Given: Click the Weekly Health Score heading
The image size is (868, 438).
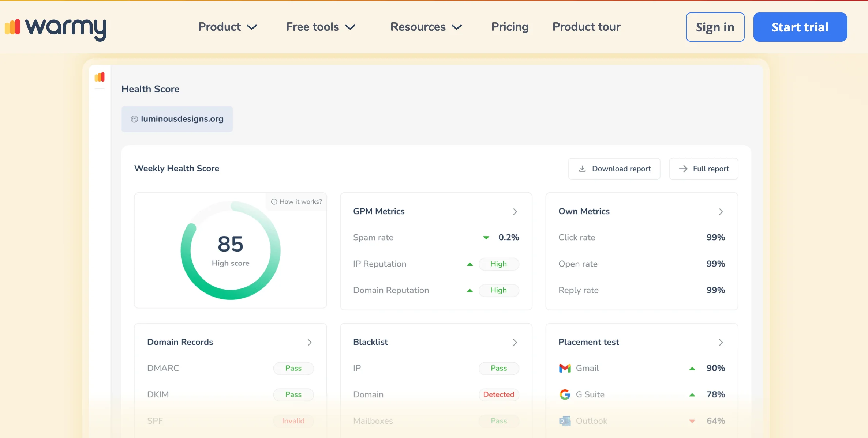Looking at the screenshot, I should pyautogui.click(x=177, y=169).
